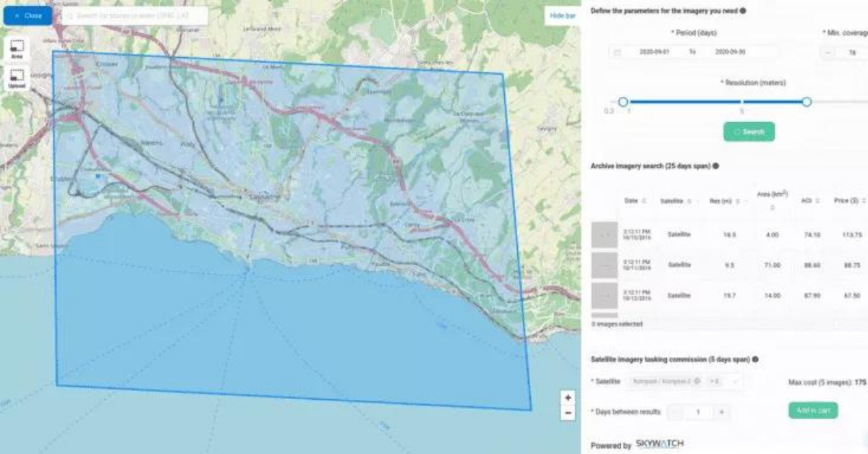
Task: Click the Add to cart button
Action: (813, 411)
